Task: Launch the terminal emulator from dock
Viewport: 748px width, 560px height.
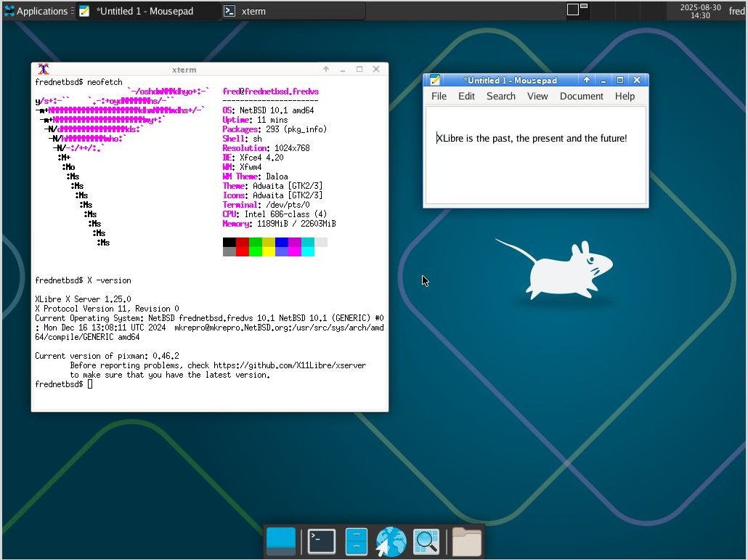Action: pos(322,541)
